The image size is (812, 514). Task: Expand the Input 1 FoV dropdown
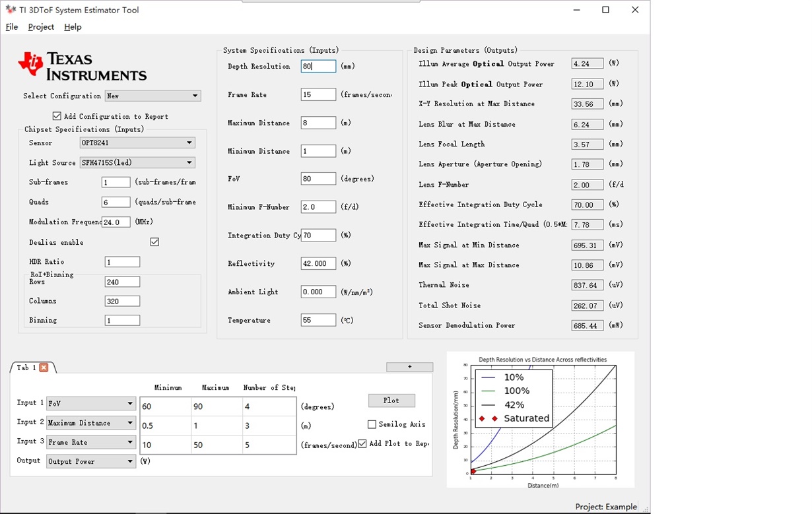pyautogui.click(x=91, y=403)
